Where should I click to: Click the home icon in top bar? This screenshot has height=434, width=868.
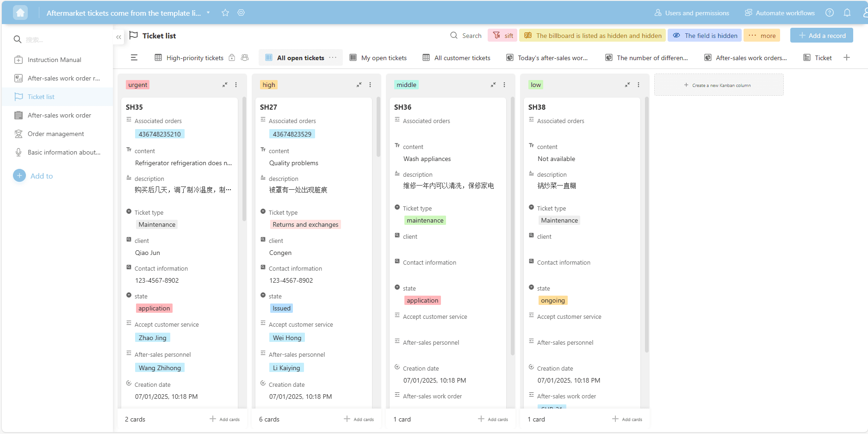20,12
